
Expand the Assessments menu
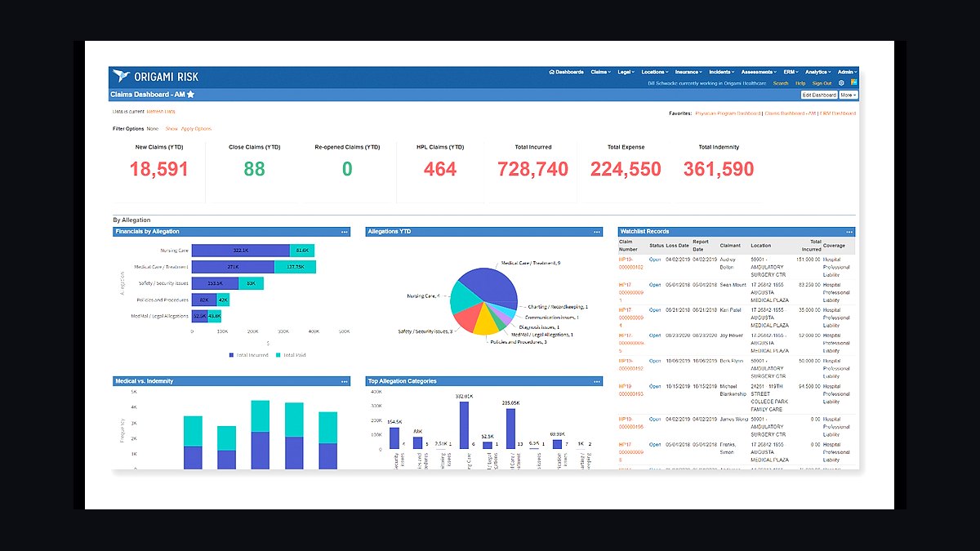pos(758,72)
